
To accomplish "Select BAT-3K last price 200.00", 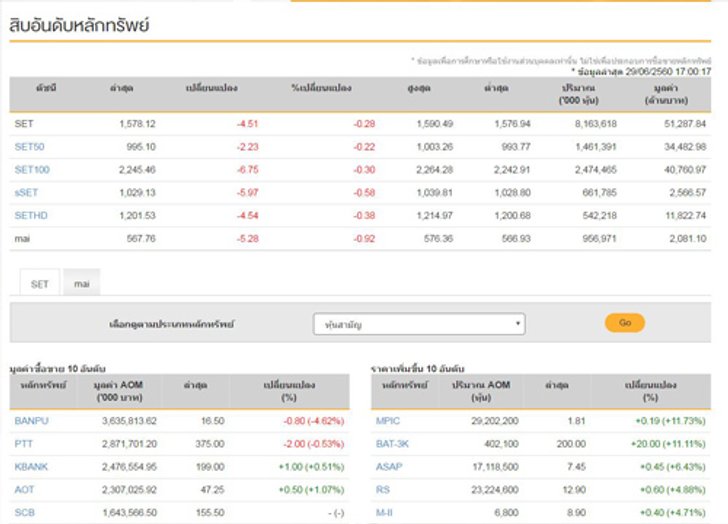I will pyautogui.click(x=572, y=444).
